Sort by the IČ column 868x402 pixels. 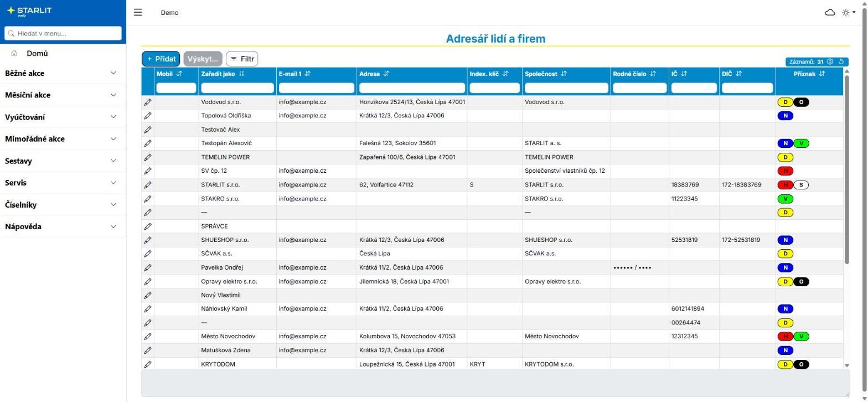684,74
